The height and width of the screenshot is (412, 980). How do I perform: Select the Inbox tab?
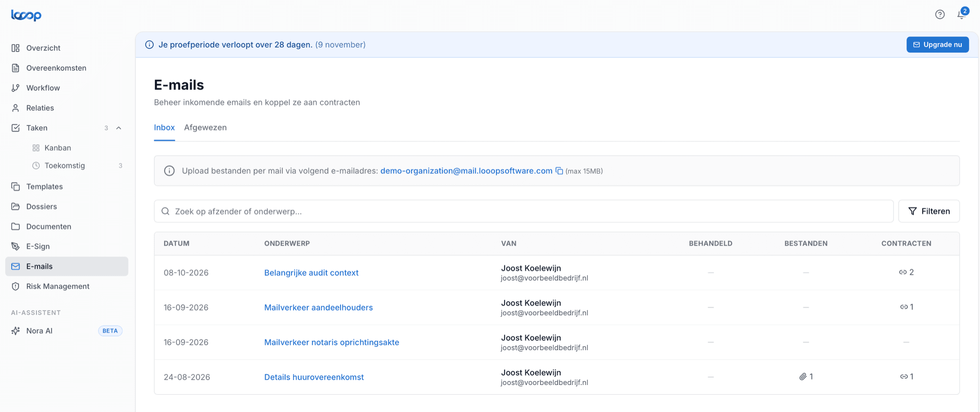point(164,128)
